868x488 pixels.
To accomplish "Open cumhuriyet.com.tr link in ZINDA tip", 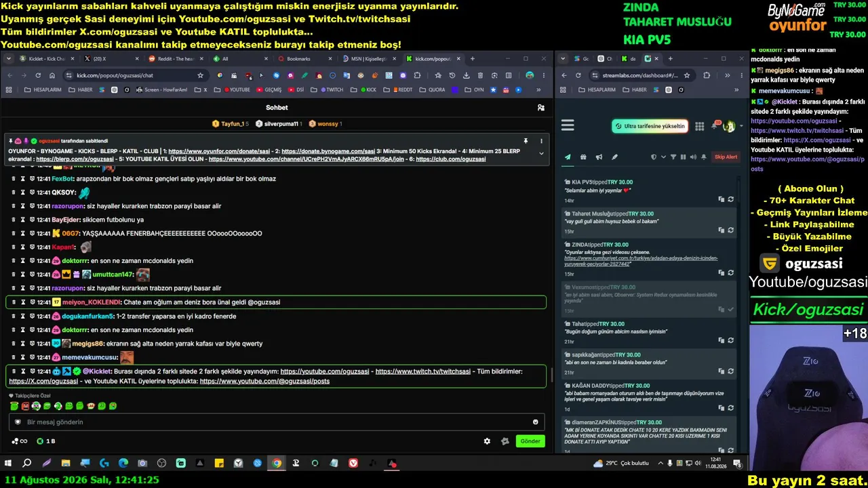I will coord(641,261).
